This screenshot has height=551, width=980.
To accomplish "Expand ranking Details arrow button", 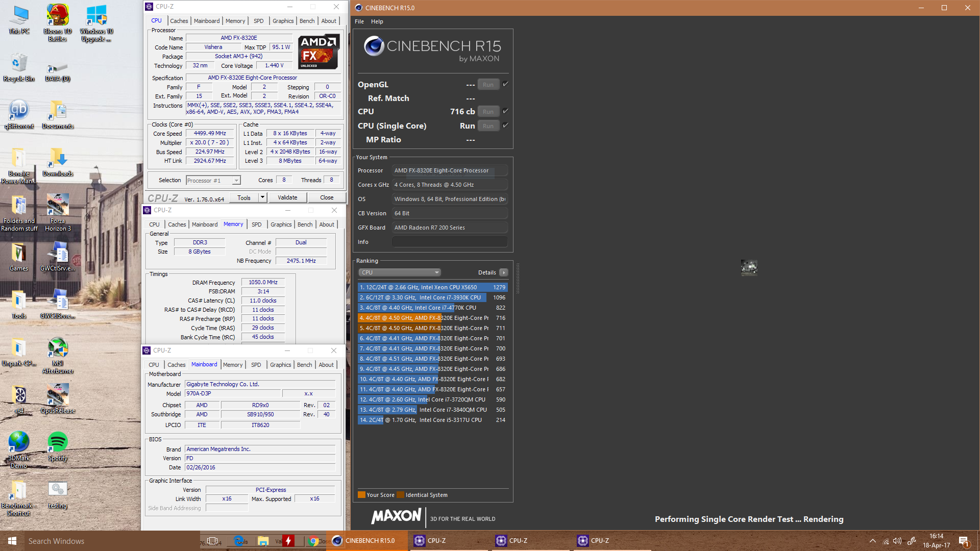I will point(504,272).
